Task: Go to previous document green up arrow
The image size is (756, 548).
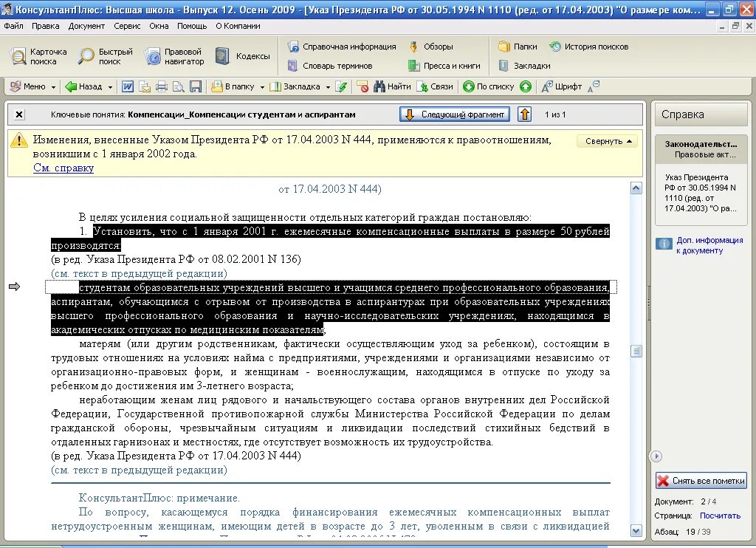Action: (526, 87)
